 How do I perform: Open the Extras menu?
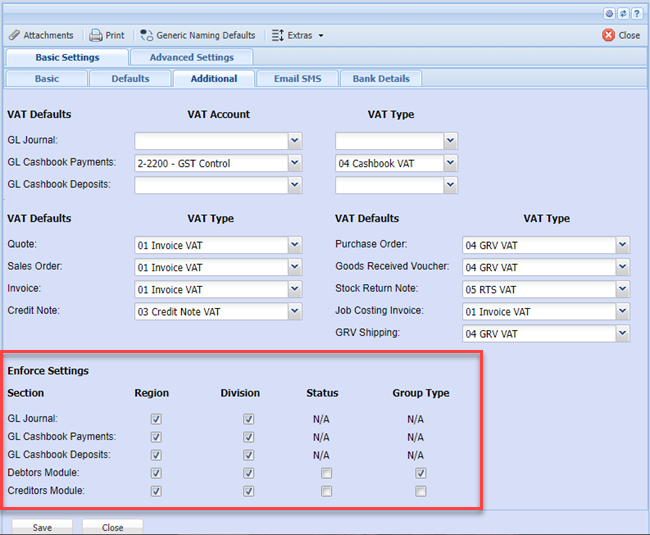click(298, 35)
